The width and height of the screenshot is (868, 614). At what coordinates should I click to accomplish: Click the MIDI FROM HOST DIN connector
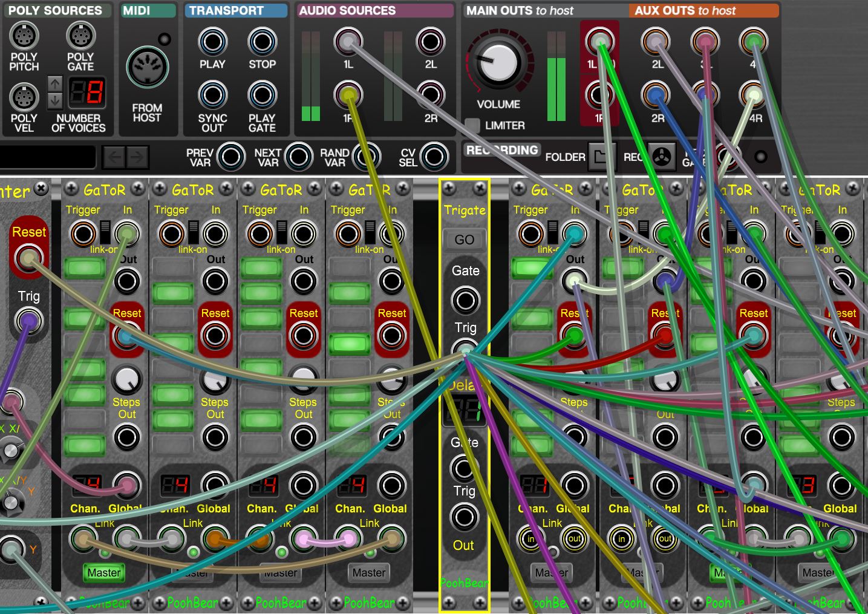tap(148, 67)
